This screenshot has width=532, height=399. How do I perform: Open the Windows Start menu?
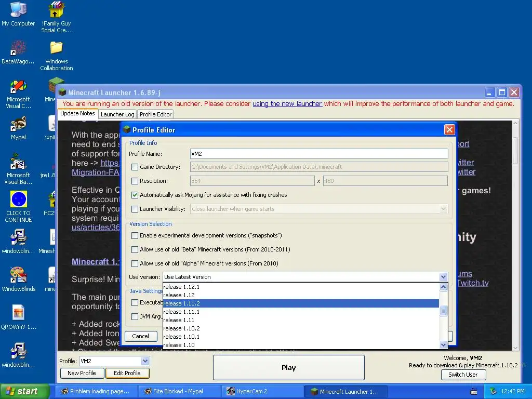tap(24, 391)
